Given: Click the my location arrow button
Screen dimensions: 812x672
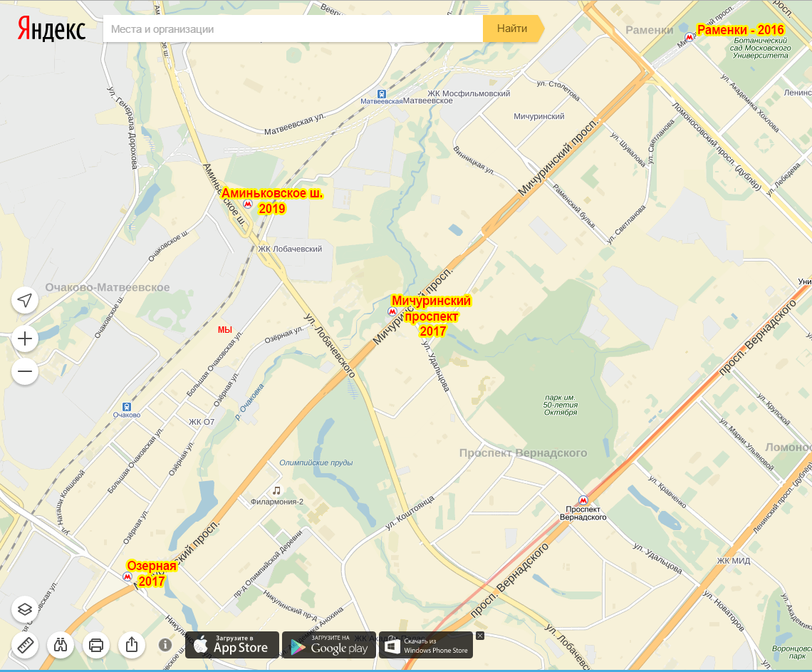Looking at the screenshot, I should click(25, 300).
